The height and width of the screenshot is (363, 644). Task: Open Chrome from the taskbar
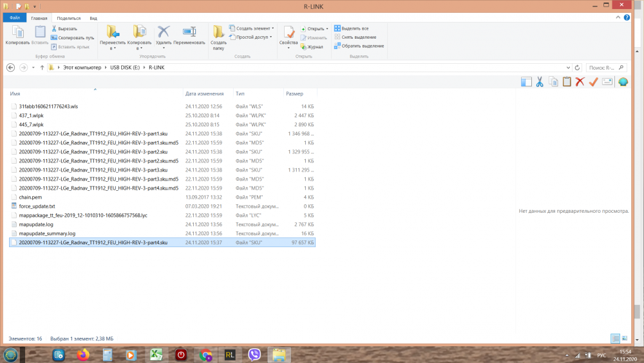[205, 355]
